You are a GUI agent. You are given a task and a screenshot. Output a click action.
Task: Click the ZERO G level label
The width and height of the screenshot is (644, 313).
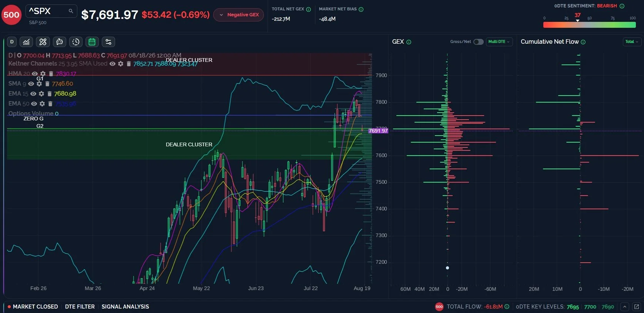point(33,119)
